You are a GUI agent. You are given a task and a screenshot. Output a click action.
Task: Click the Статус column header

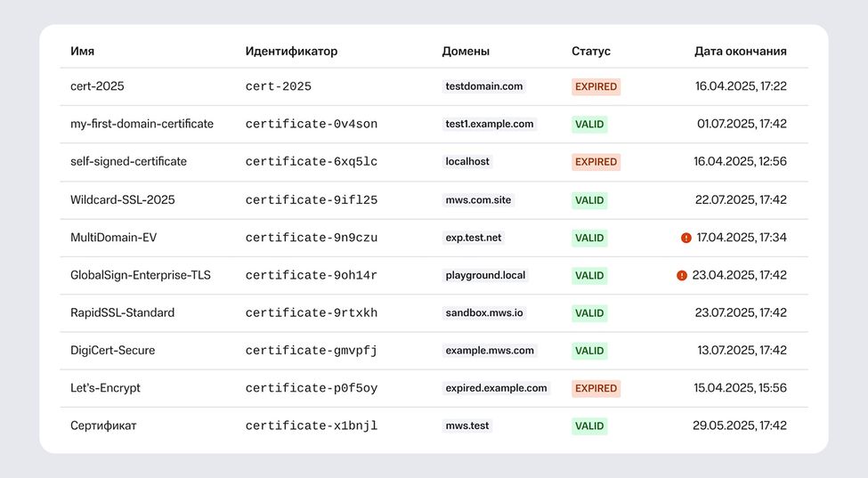click(x=591, y=52)
